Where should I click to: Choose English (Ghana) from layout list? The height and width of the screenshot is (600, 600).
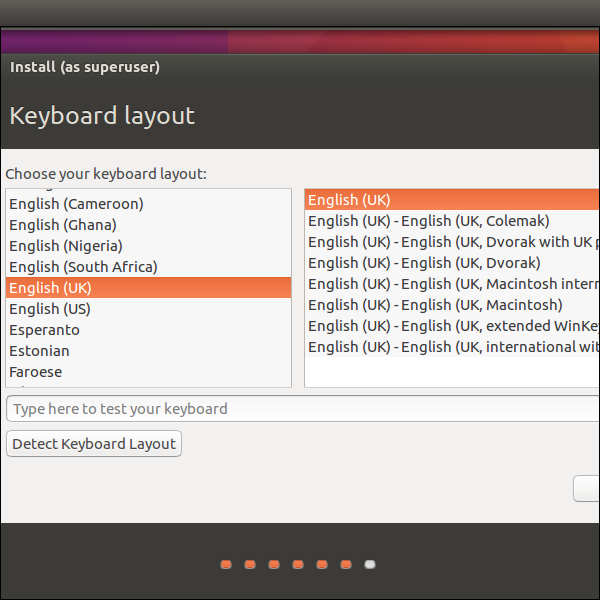tap(63, 225)
